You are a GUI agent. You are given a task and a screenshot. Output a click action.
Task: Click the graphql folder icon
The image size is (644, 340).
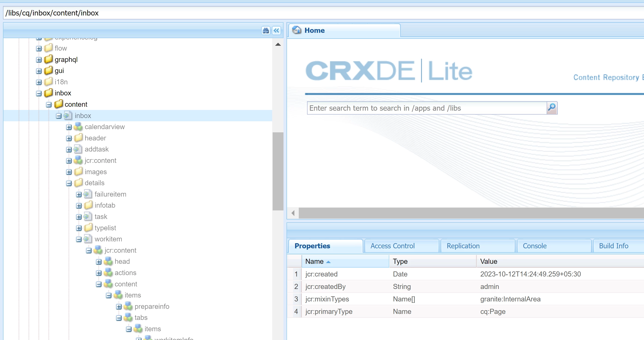(x=49, y=59)
